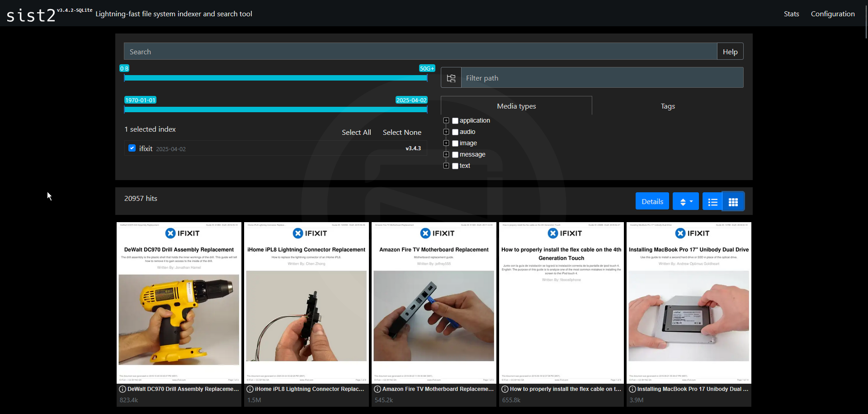This screenshot has width=868, height=414.
Task: Click the info icon on iHome iPL8 result
Action: 249,389
